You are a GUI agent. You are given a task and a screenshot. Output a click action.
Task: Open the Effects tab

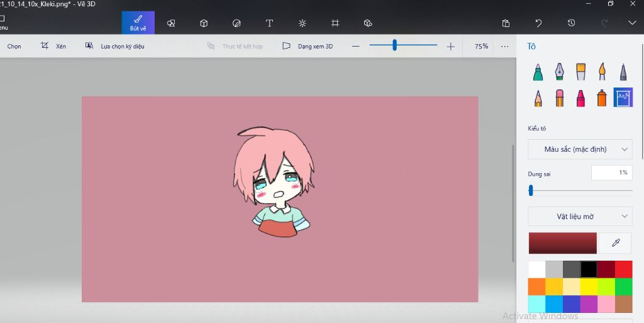click(x=303, y=23)
